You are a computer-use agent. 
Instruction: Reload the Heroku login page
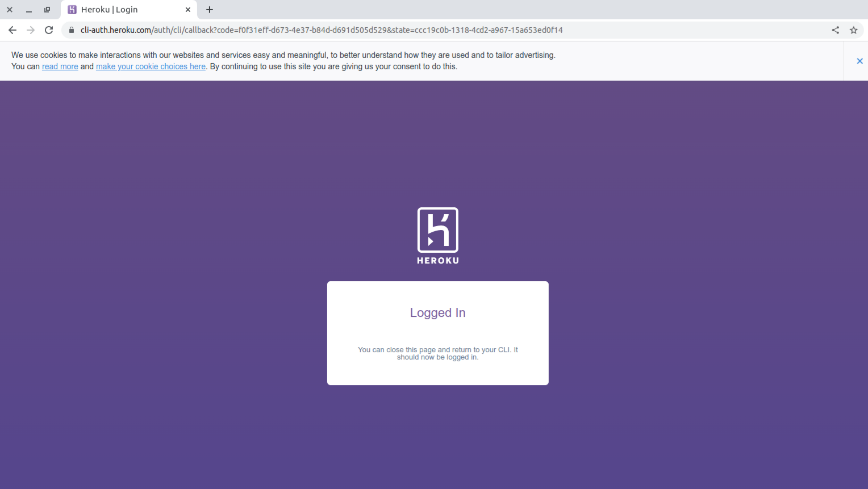[x=49, y=30]
